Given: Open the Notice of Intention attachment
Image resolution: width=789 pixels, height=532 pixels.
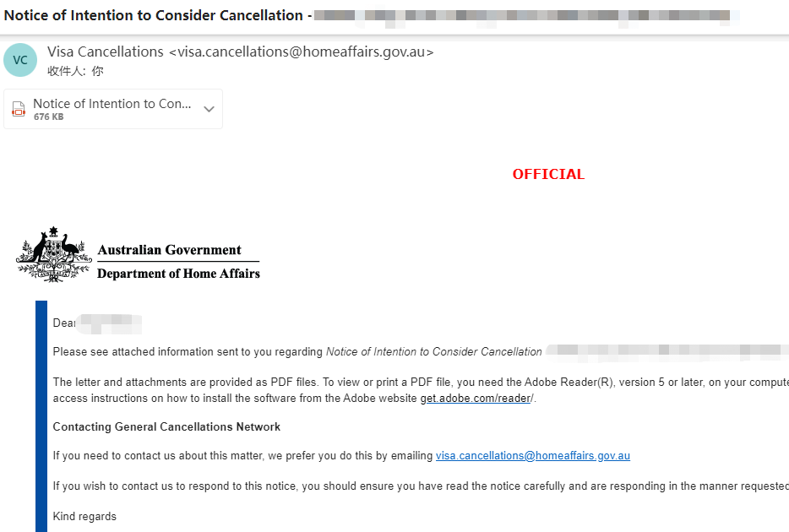Looking at the screenshot, I should pyautogui.click(x=112, y=109).
